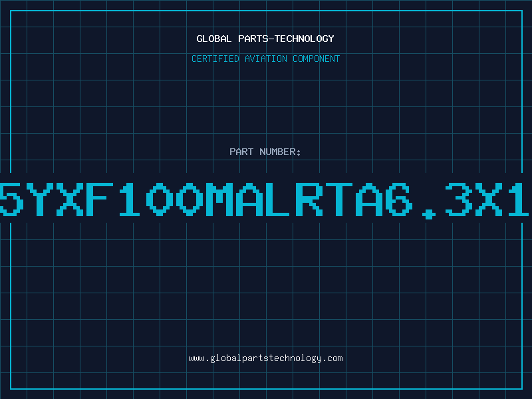Click the digit 6 in the part number

[398, 199]
